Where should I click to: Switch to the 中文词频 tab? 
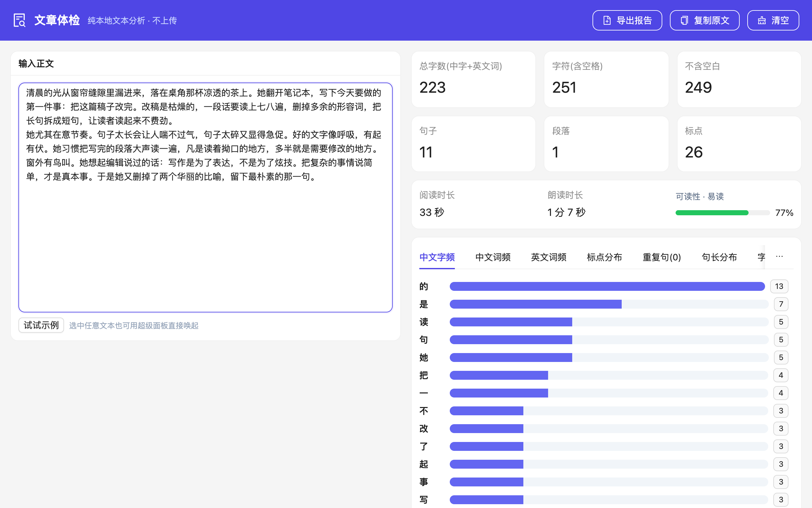point(493,257)
